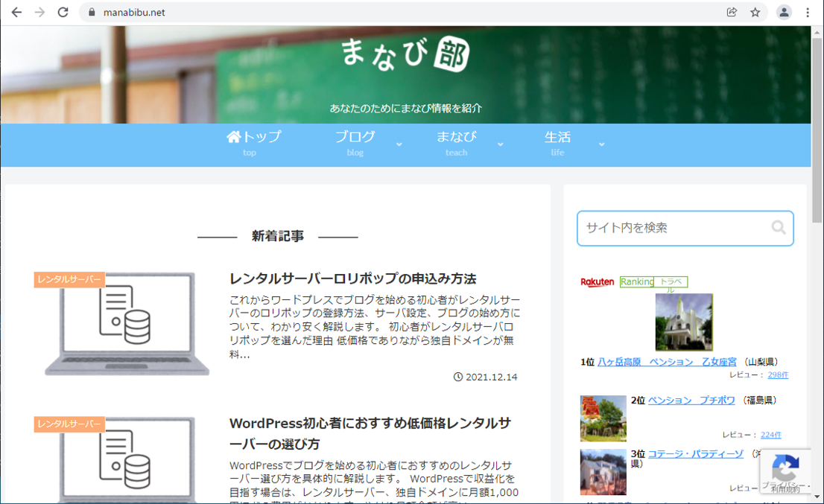Click the まなび部 site logo
Image resolution: width=824 pixels, height=504 pixels.
(405, 55)
